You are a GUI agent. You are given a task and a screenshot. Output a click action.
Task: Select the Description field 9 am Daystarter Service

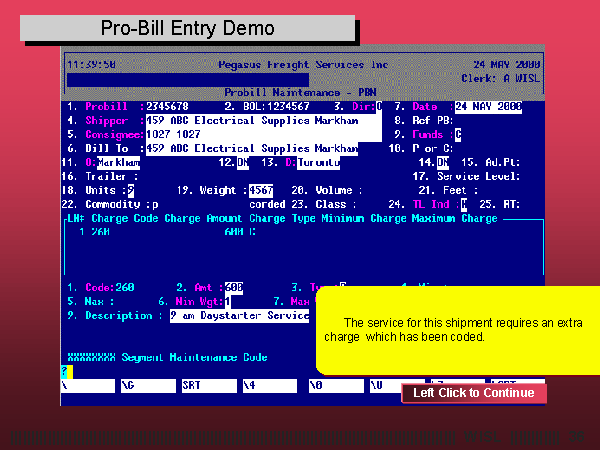click(x=239, y=315)
